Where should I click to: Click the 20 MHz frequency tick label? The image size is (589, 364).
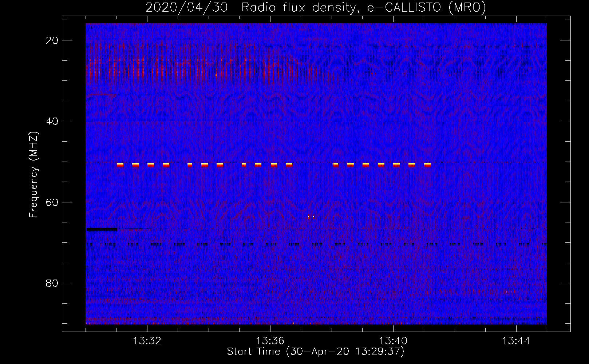tap(52, 40)
